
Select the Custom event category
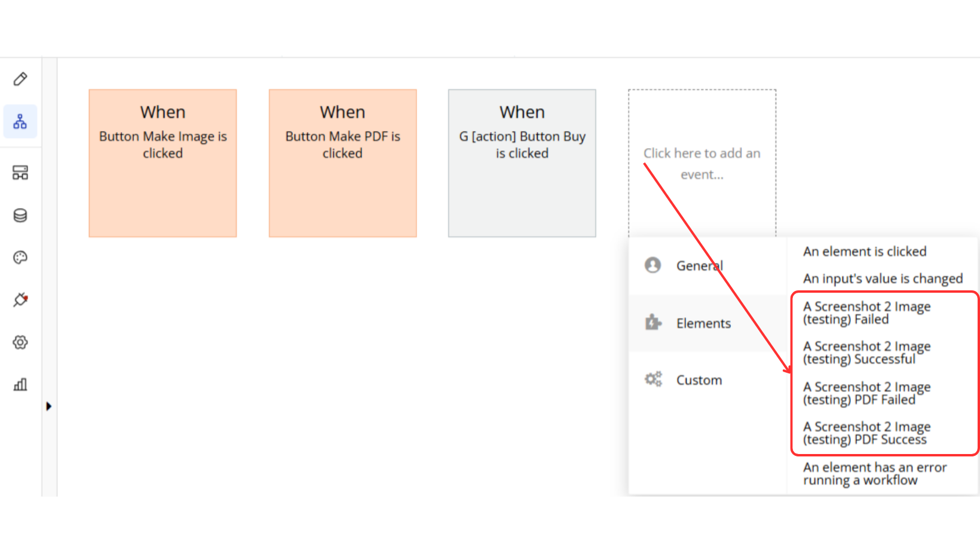[699, 380]
